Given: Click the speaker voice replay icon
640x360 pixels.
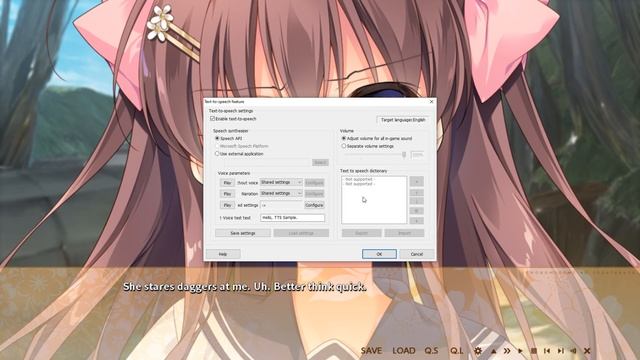Looking at the screenshot, I should (573, 351).
